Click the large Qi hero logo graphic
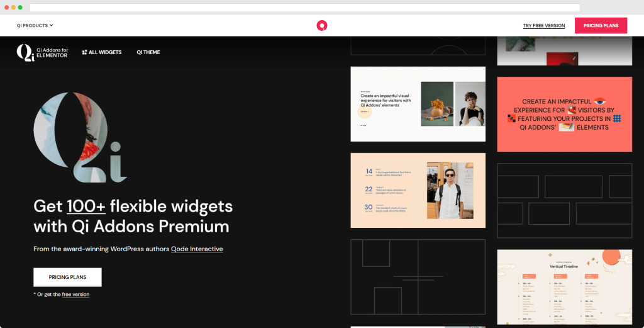 click(80, 137)
